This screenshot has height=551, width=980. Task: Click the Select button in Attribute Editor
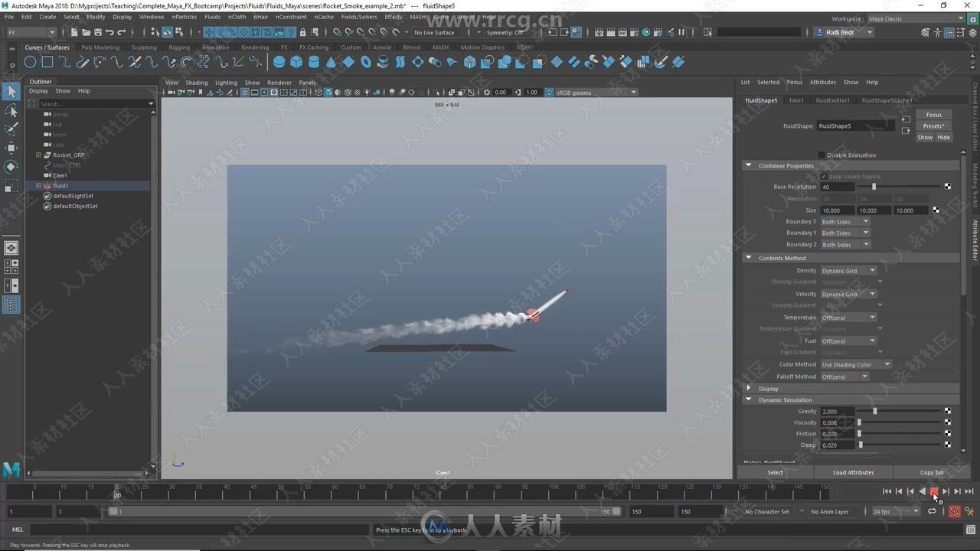point(775,472)
